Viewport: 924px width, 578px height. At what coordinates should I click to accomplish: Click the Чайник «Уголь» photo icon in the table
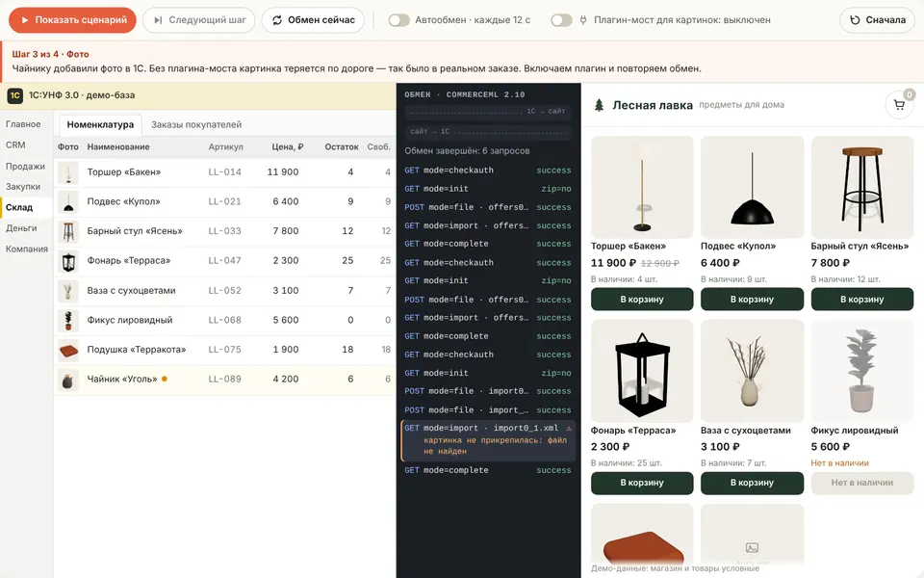point(68,380)
